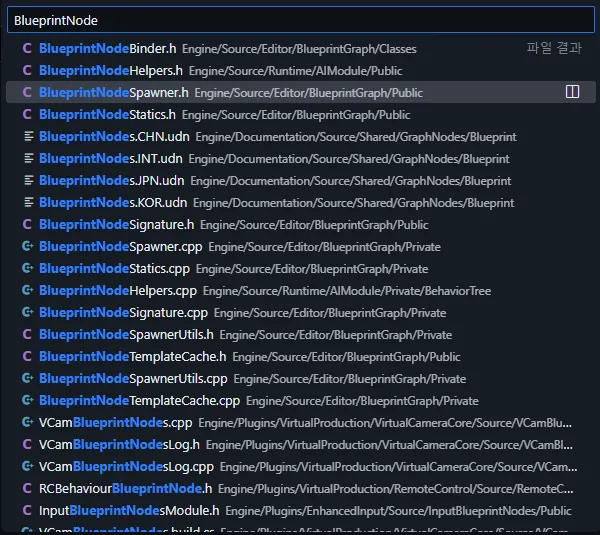Viewport: 600px width, 535px height.
Task: Click the C icon beside InputBlueprintNodesModule.h
Action: click(x=27, y=510)
